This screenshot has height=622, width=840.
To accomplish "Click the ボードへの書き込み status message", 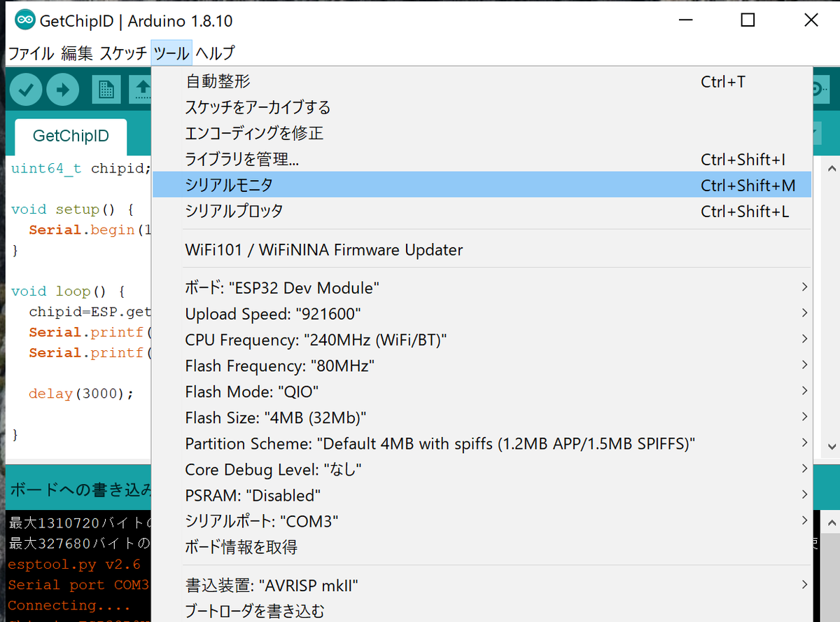I will [x=80, y=488].
